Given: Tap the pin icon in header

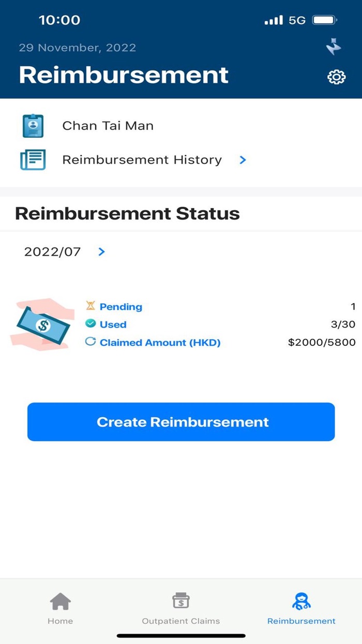Looking at the screenshot, I should [334, 48].
